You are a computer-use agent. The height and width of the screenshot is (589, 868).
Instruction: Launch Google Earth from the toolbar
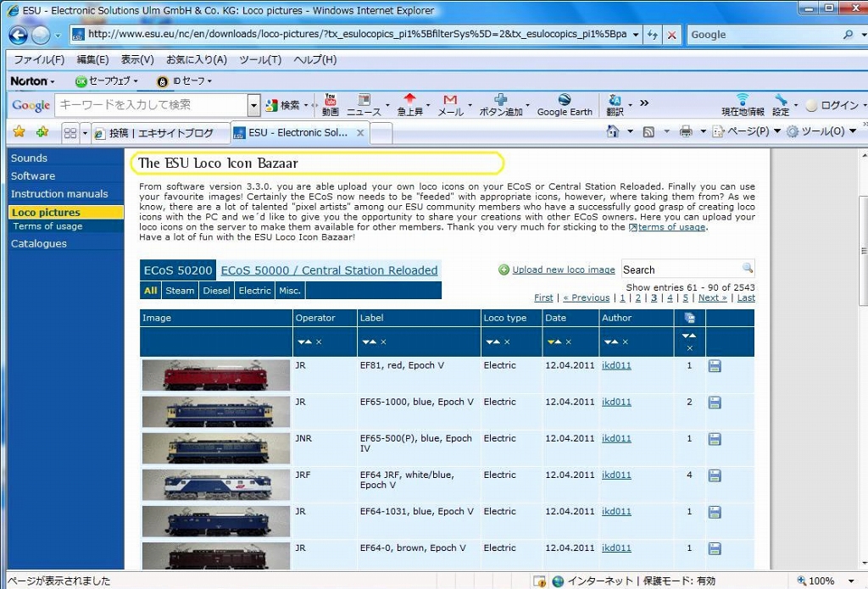564,104
